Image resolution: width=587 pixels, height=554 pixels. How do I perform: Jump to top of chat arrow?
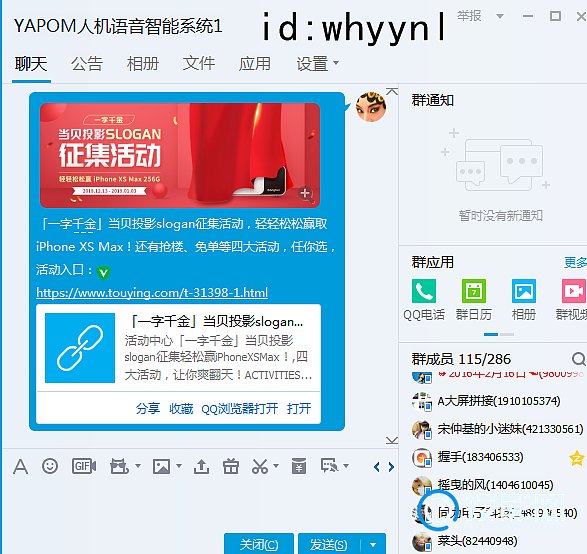tap(392, 91)
